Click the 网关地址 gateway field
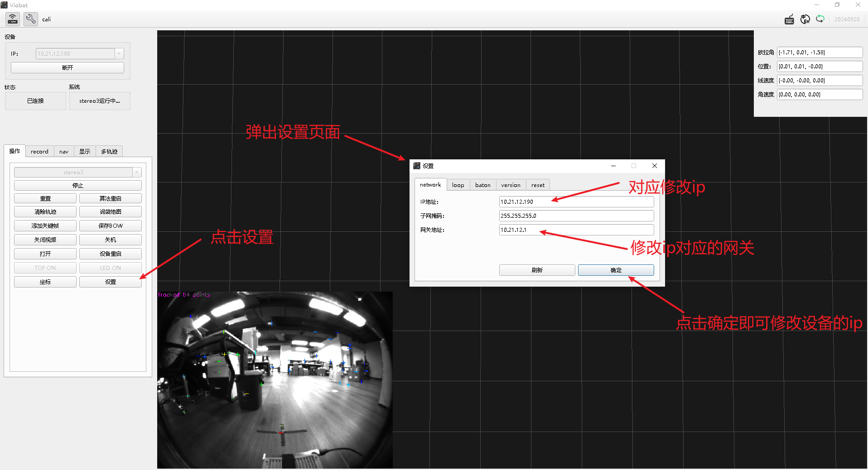Image resolution: width=868 pixels, height=470 pixels. click(576, 230)
